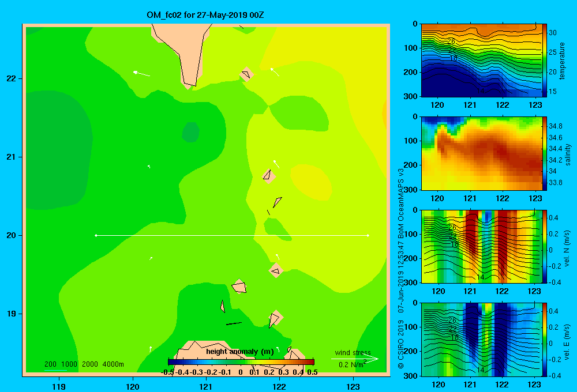
Task: Click the vertical 'salinity' axis label
Action: [x=568, y=154]
